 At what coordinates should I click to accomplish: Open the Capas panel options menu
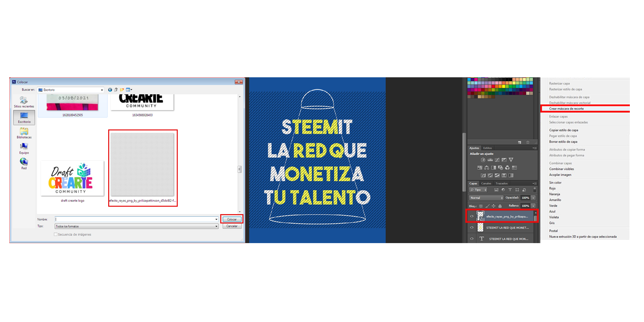pos(535,184)
